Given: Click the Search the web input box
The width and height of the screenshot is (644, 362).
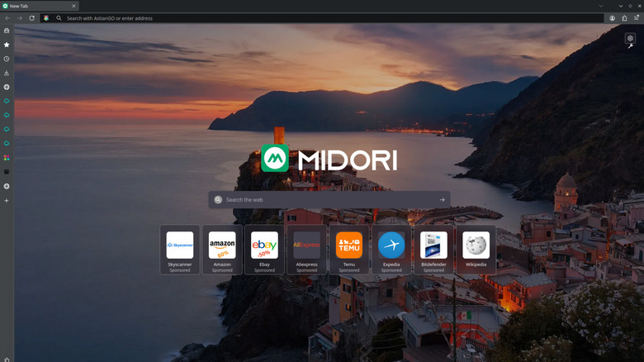Looking at the screenshot, I should [329, 199].
